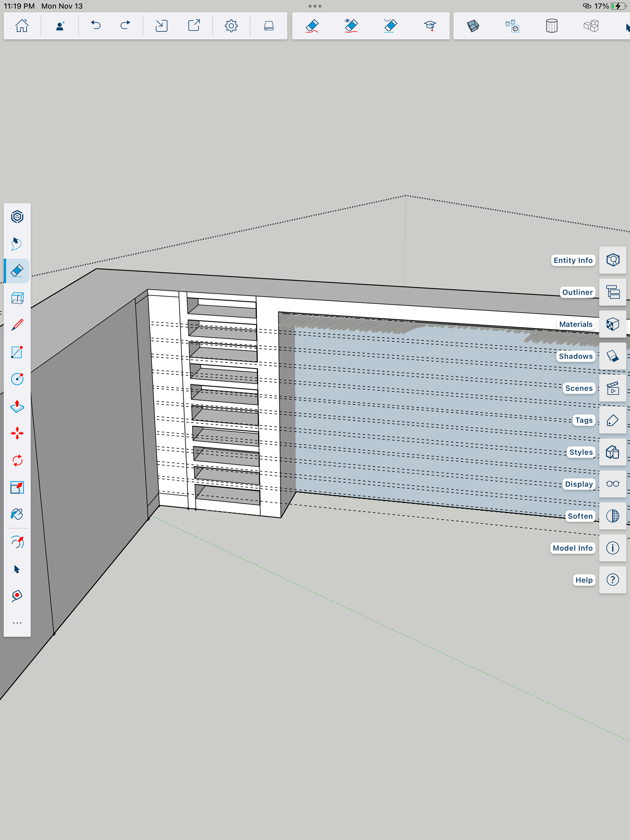The height and width of the screenshot is (840, 630).
Task: Expand more tools via ellipsis
Action: pyautogui.click(x=17, y=623)
